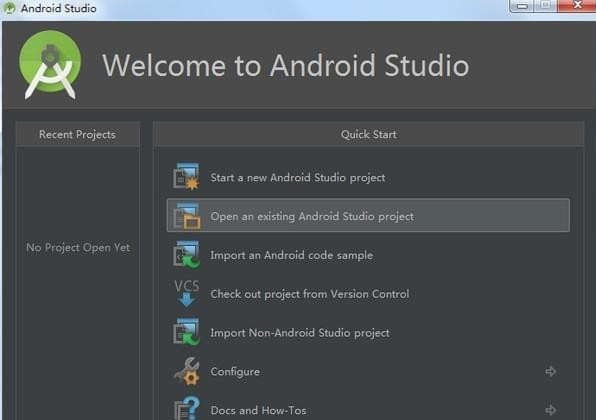This screenshot has height=420, width=596.
Task: Maximize the Android Studio window
Action: (x=545, y=6)
